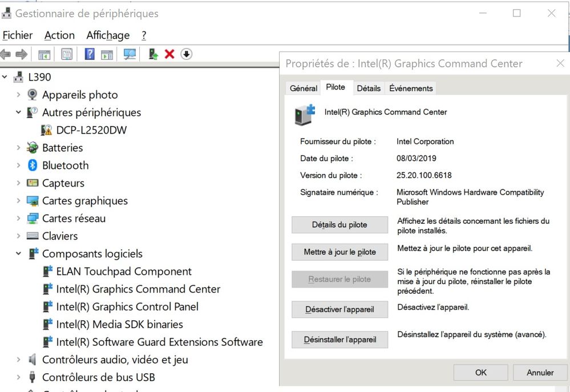The image size is (570, 392).
Task: Click the Désactiver l'appareil button
Action: (339, 309)
